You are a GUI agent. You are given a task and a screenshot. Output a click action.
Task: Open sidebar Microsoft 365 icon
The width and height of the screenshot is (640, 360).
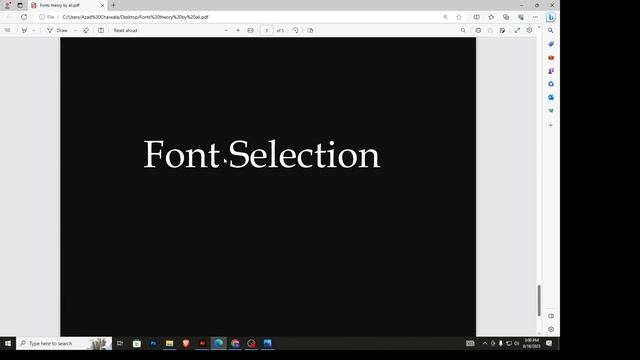(551, 84)
